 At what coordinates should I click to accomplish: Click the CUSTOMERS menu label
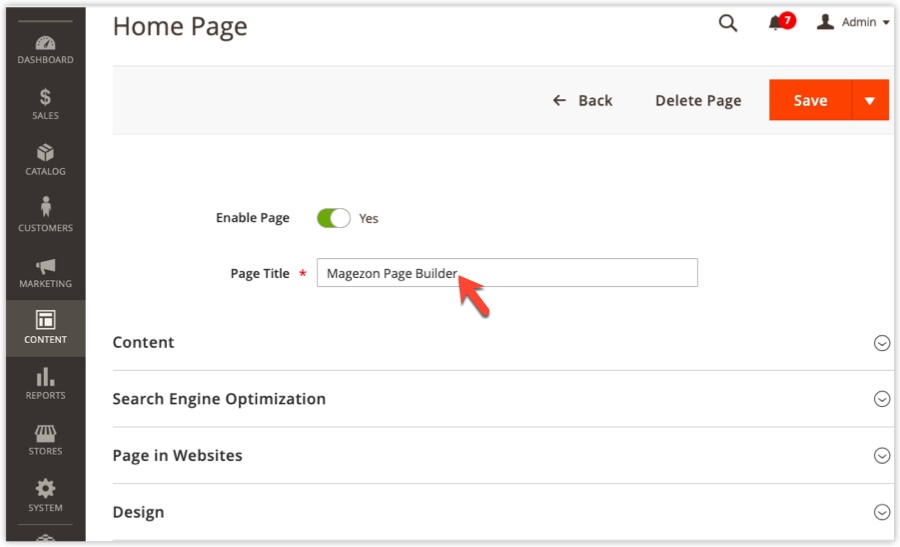click(x=45, y=228)
